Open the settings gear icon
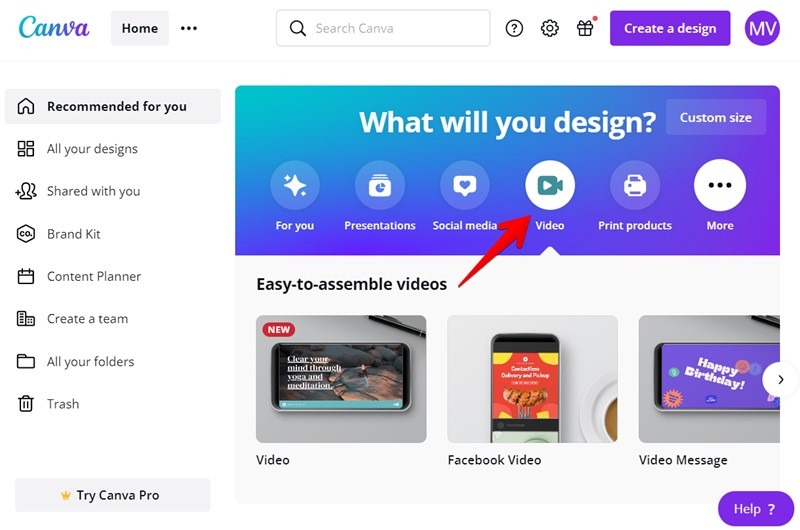800x530 pixels. 549,28
